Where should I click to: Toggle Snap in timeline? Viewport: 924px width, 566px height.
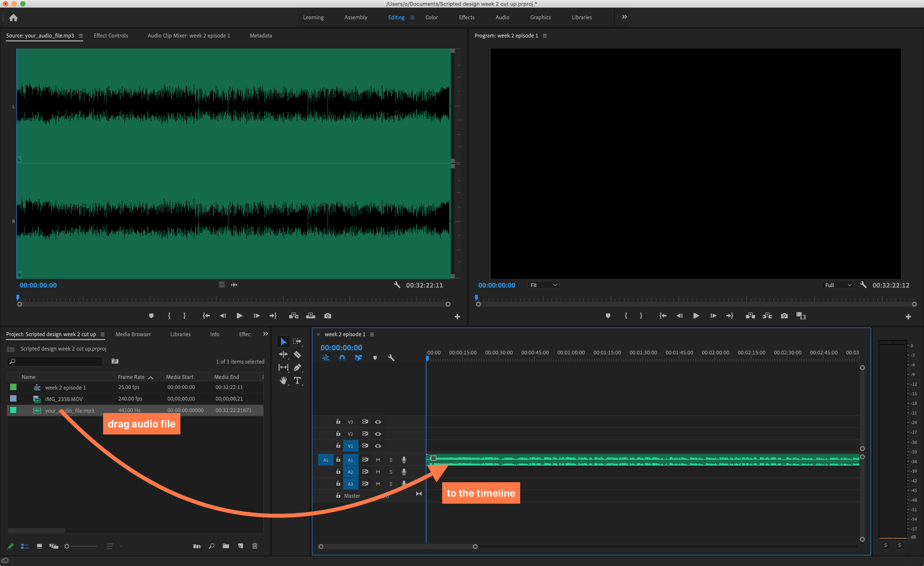[342, 358]
